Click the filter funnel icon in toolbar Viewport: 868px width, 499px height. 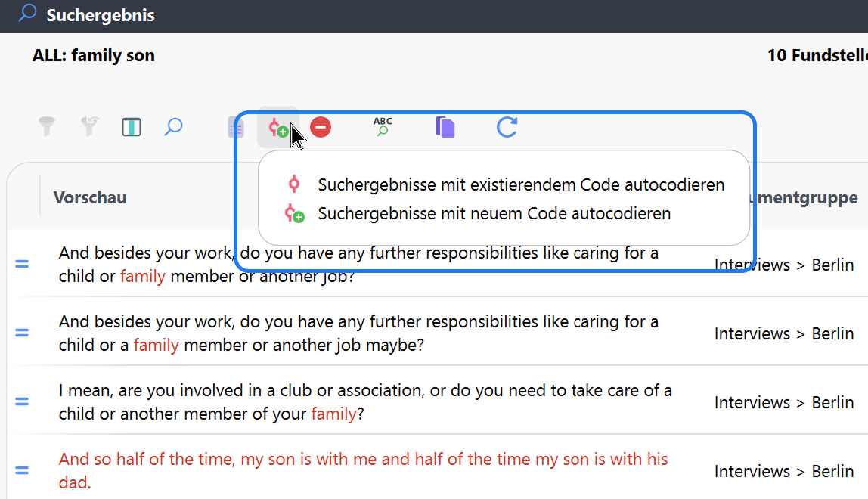click(x=47, y=127)
